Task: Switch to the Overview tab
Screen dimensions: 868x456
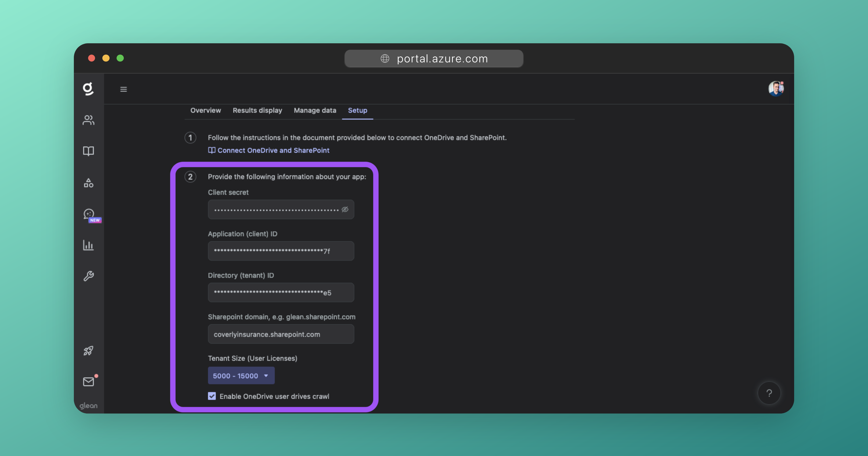Action: pos(205,110)
